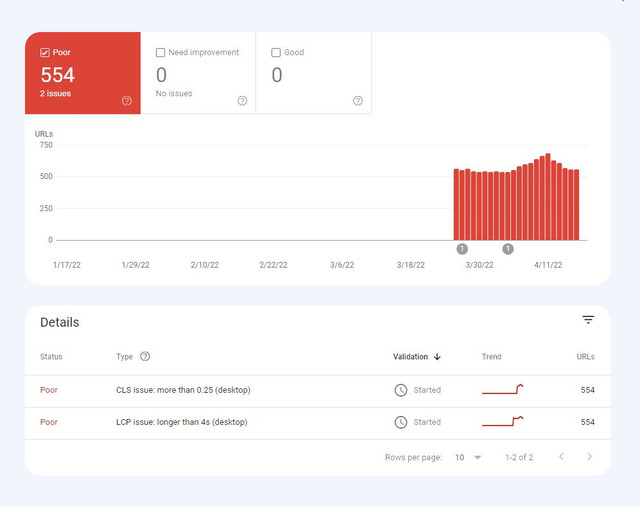Click clock icon in CLS issue row
This screenshot has height=507, width=640.
tap(401, 390)
